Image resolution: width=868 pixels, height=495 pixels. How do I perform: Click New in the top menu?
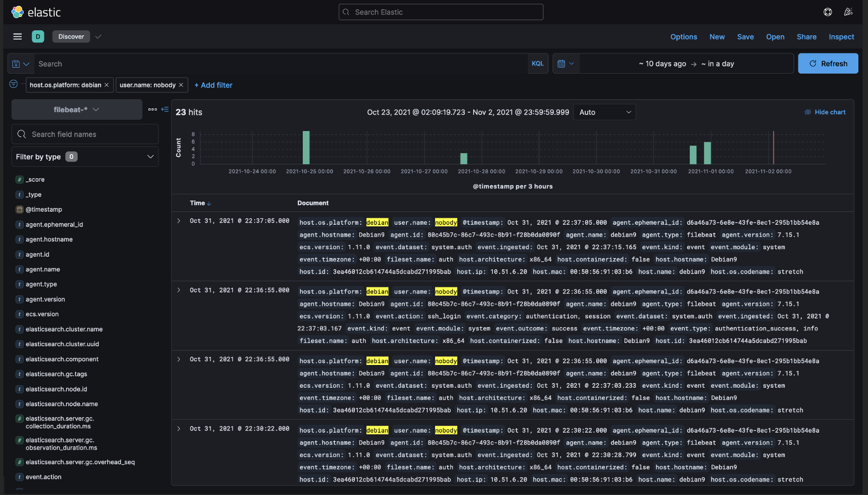[x=717, y=37]
